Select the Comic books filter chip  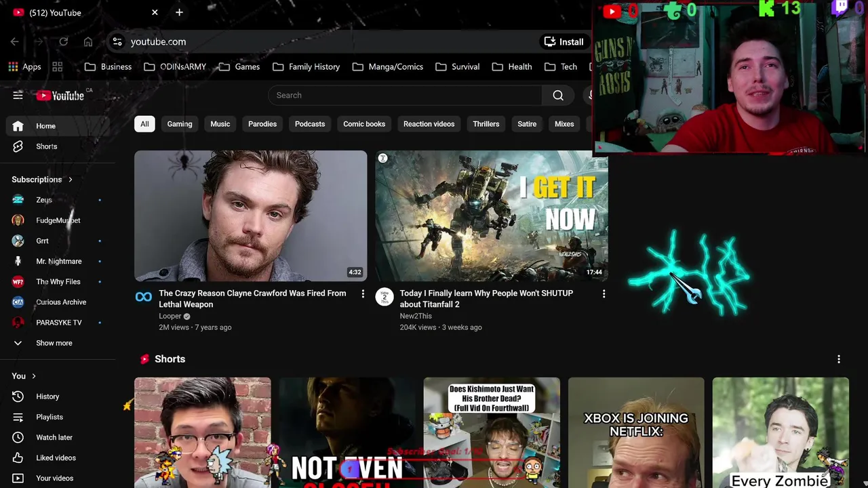[x=364, y=124]
